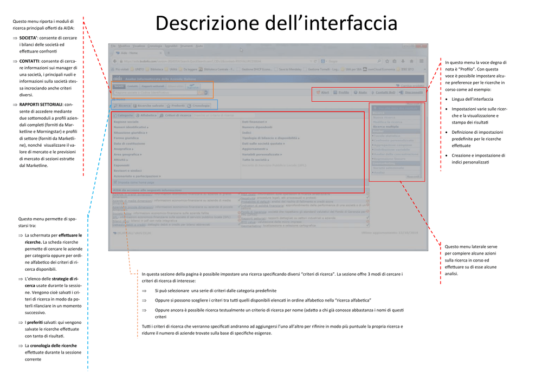Click the Forma giuridica criterion
Viewport: 555px width, 392px height.
click(x=126, y=138)
